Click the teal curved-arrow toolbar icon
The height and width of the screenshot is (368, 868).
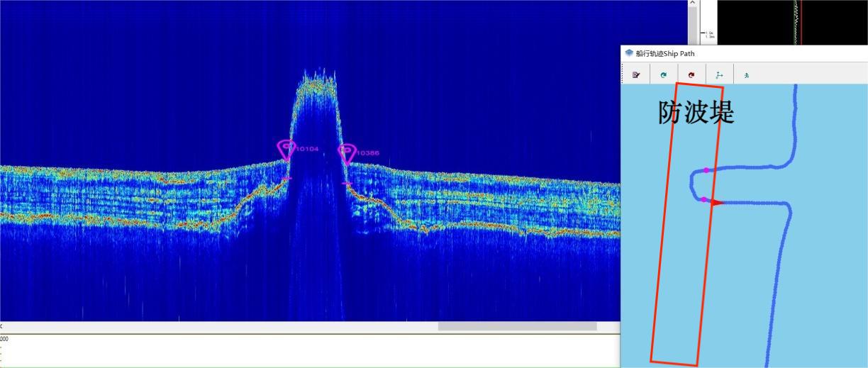point(664,74)
